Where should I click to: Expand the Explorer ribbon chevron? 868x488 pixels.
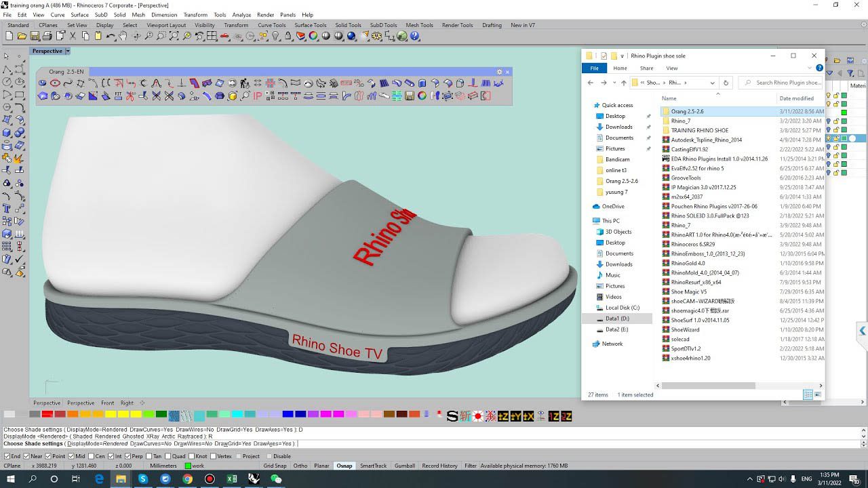tap(810, 68)
